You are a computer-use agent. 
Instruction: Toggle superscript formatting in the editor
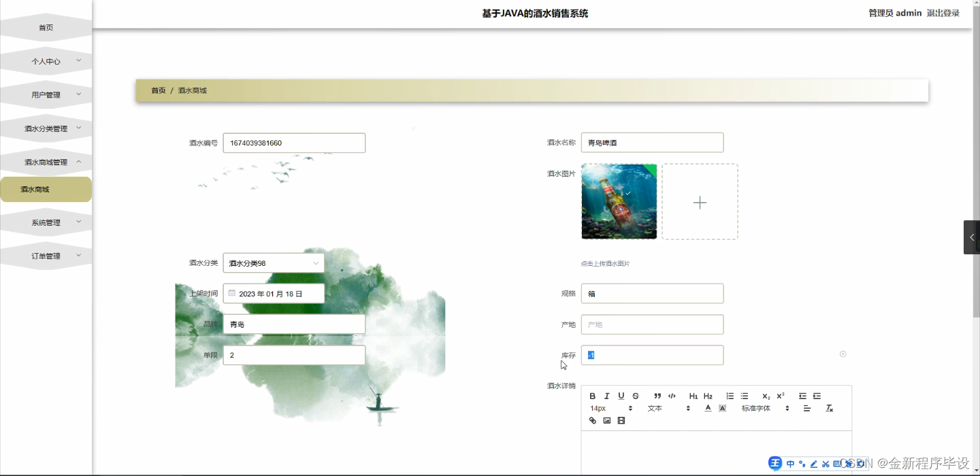click(x=781, y=395)
